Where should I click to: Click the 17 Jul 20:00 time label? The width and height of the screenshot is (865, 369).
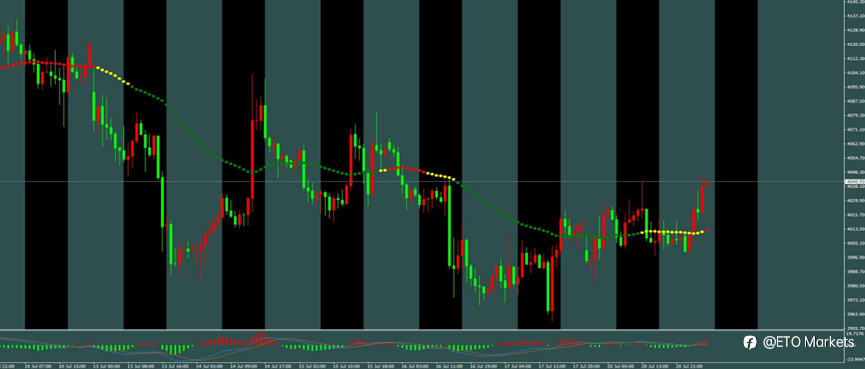click(x=587, y=366)
